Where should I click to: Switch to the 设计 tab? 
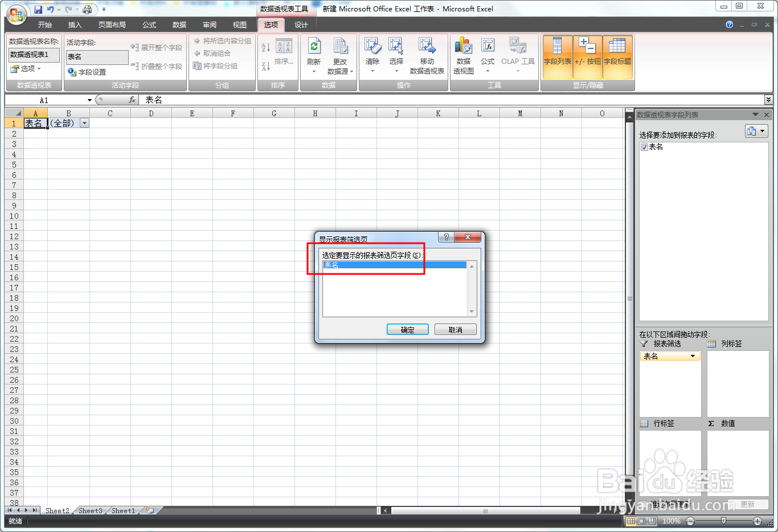click(301, 25)
